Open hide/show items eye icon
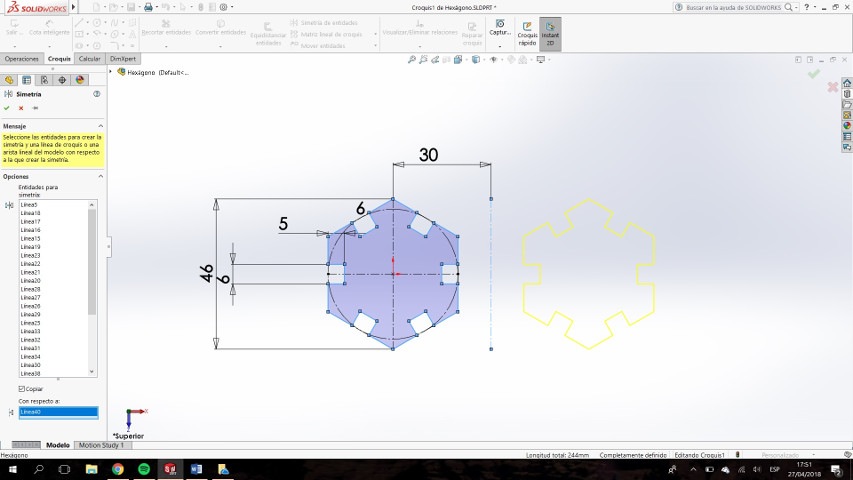 (493, 59)
